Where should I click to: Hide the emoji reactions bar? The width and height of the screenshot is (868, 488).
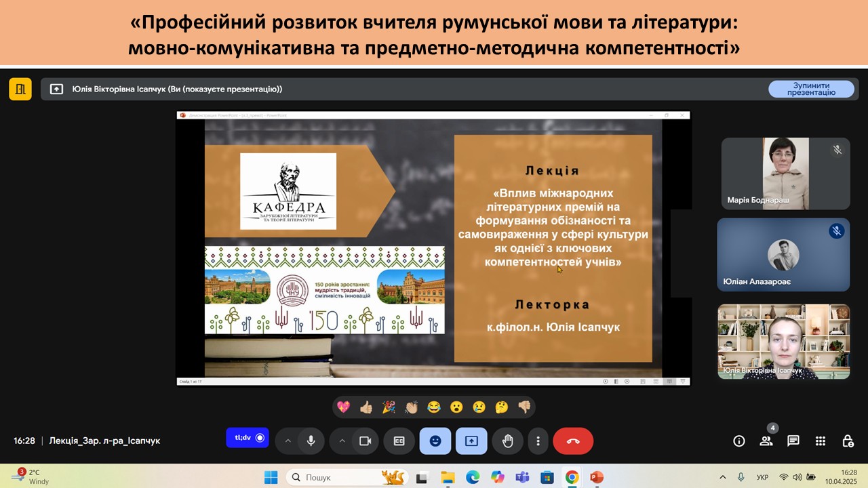[x=435, y=441]
